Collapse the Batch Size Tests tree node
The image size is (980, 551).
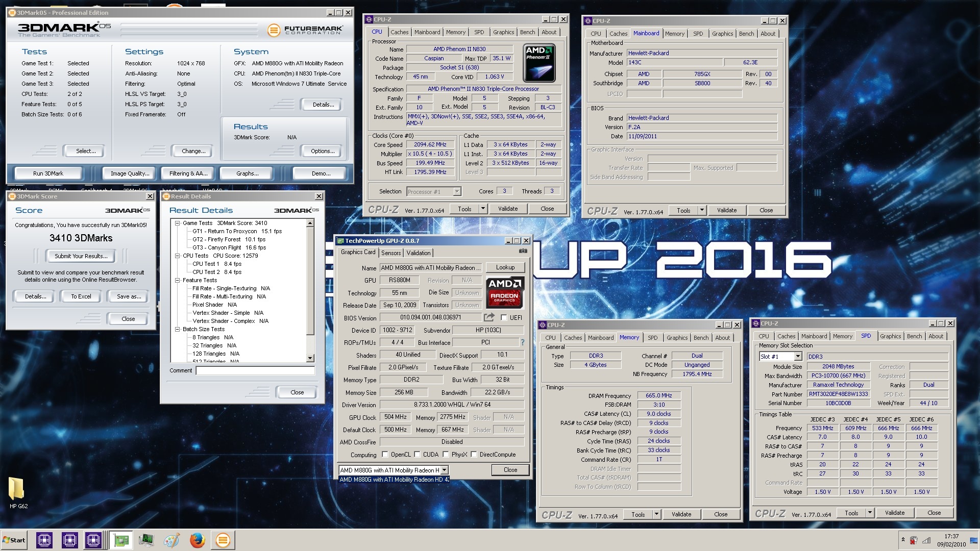(177, 329)
